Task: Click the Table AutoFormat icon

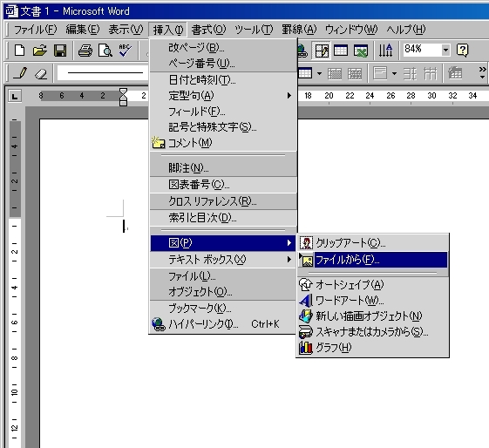Action: (x=455, y=73)
